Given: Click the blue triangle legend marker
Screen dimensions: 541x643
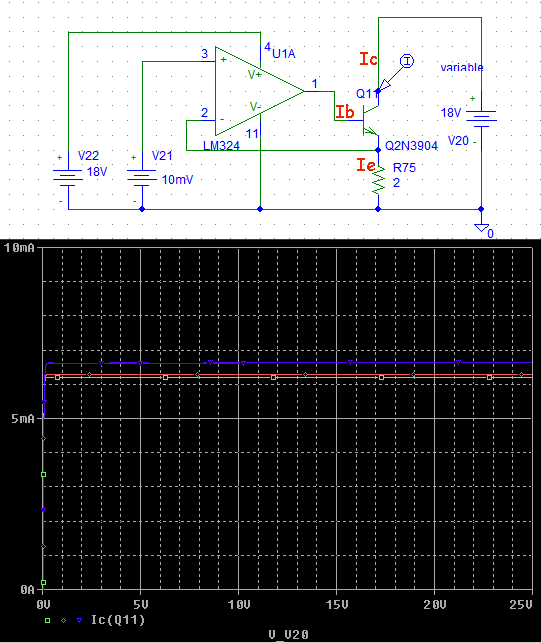Looking at the screenshot, I should tap(80, 620).
